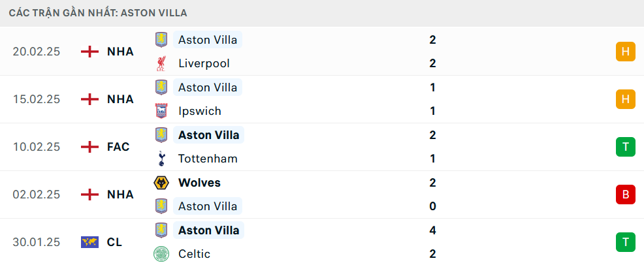
Task: Click green T badge for Celtic match
Action: tap(625, 242)
